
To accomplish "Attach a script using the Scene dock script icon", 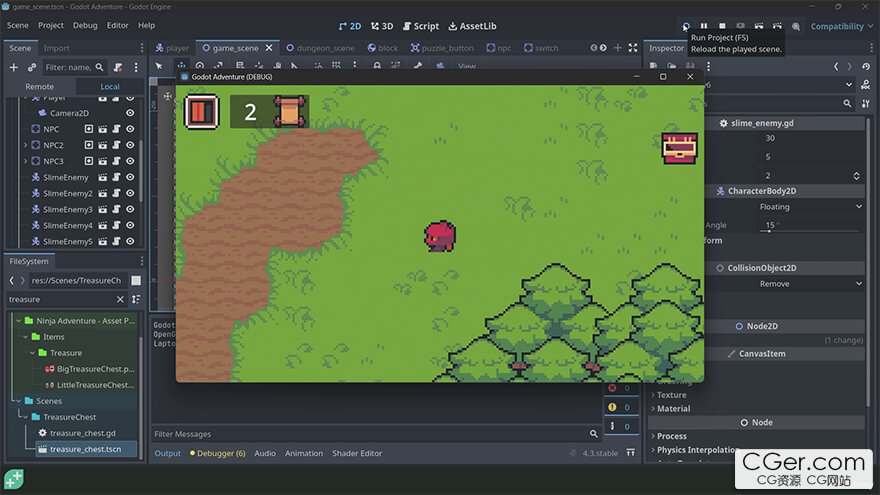I will point(118,67).
